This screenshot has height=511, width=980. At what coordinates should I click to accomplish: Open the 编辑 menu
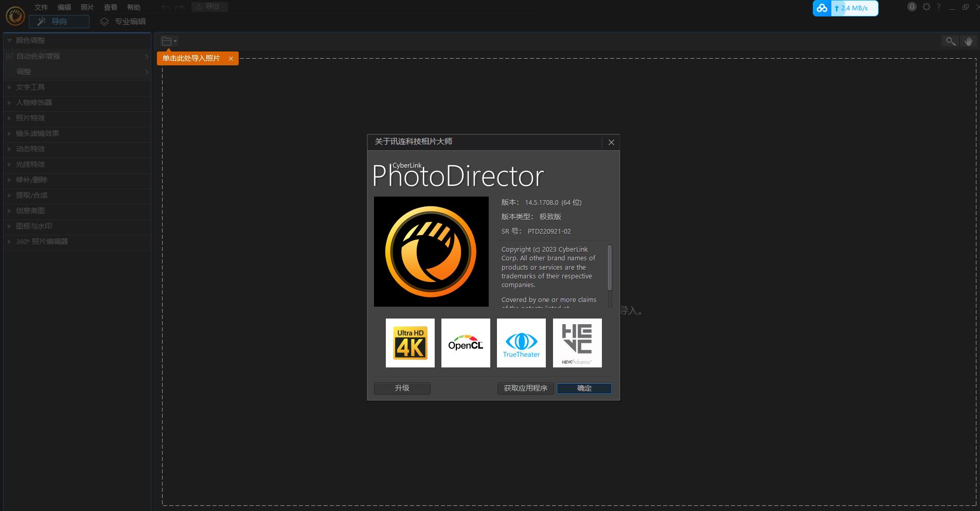coord(64,7)
